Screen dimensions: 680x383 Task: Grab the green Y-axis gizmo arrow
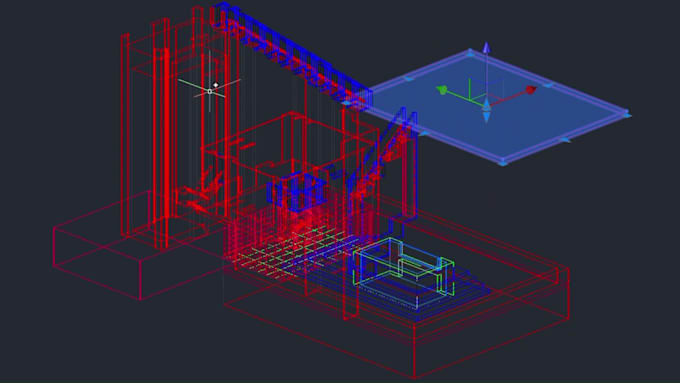pyautogui.click(x=442, y=90)
